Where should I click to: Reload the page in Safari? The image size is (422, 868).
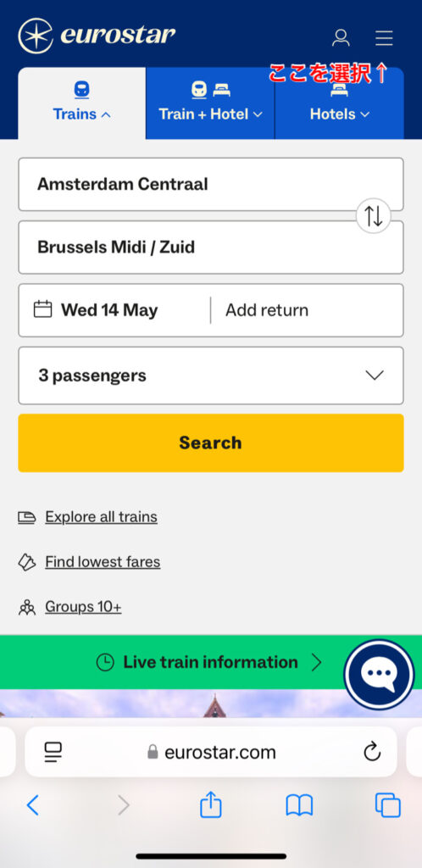click(x=372, y=752)
